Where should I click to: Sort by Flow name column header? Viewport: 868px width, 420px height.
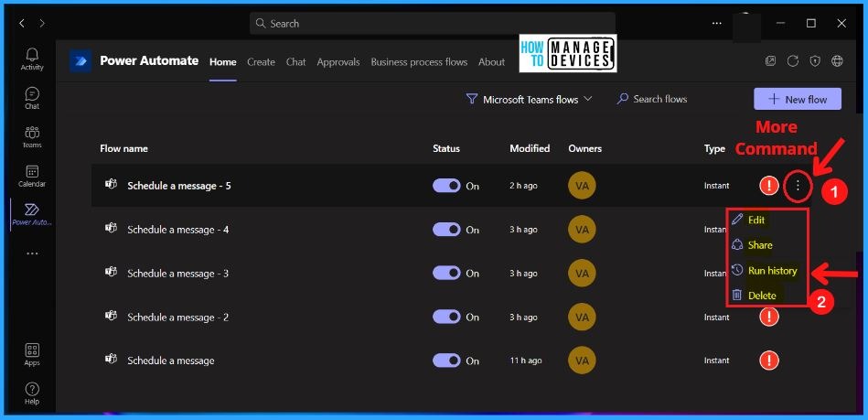pos(124,148)
